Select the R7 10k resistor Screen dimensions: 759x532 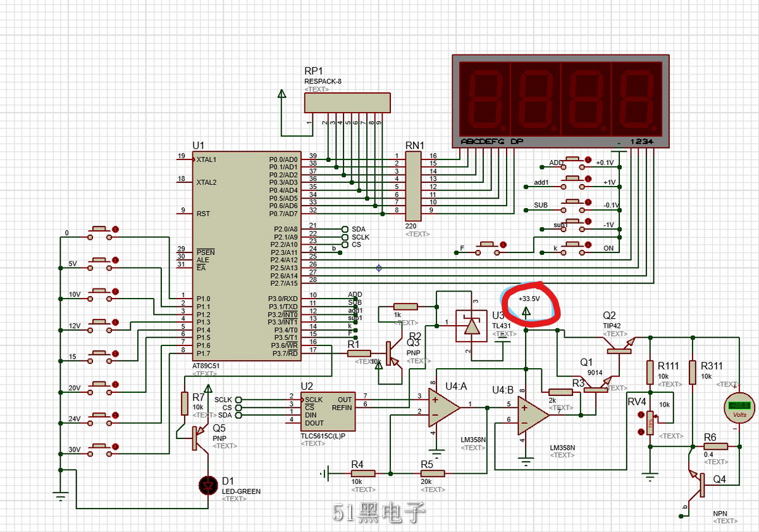coord(185,403)
